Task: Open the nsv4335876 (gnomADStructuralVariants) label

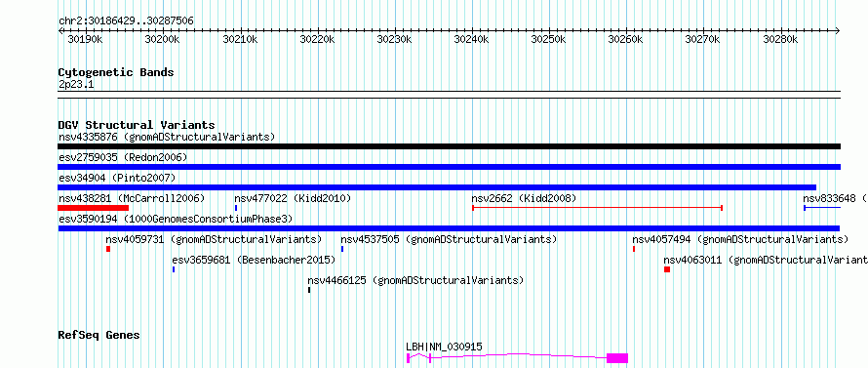Action: [x=167, y=137]
